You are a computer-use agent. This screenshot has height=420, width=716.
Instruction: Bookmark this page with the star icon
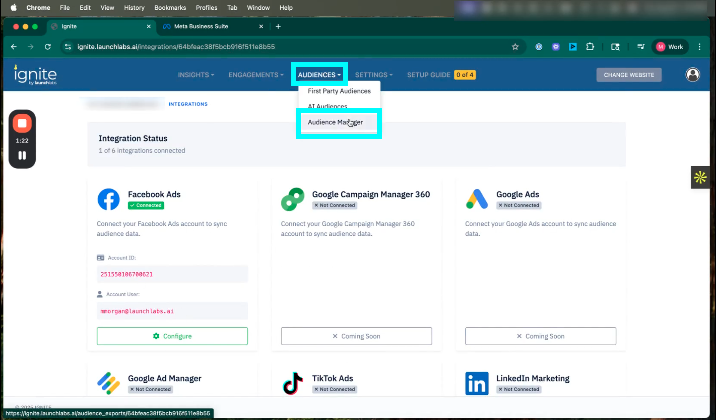(x=515, y=46)
